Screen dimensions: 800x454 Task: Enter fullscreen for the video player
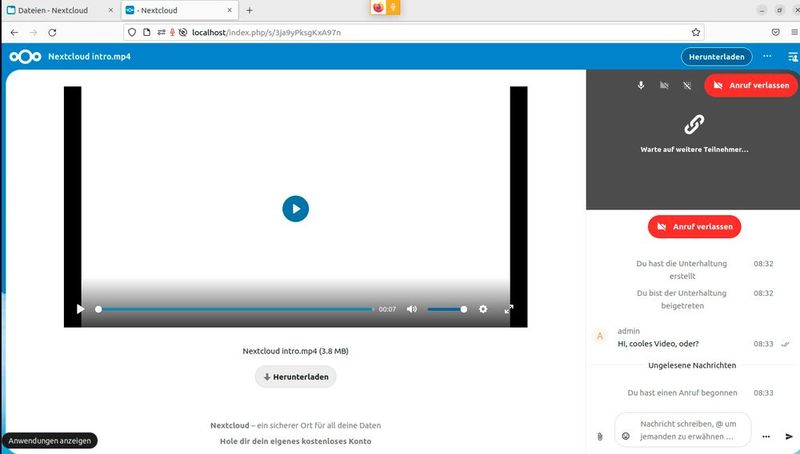pos(509,309)
